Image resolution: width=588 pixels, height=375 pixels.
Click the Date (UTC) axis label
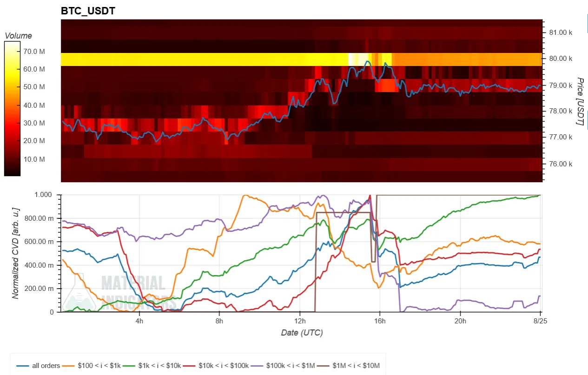[x=302, y=333]
